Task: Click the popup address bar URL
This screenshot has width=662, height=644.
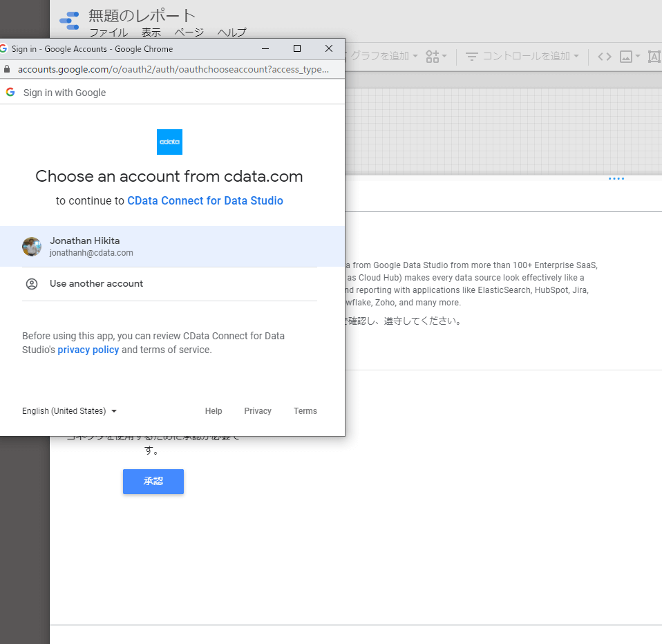Action: tap(173, 69)
